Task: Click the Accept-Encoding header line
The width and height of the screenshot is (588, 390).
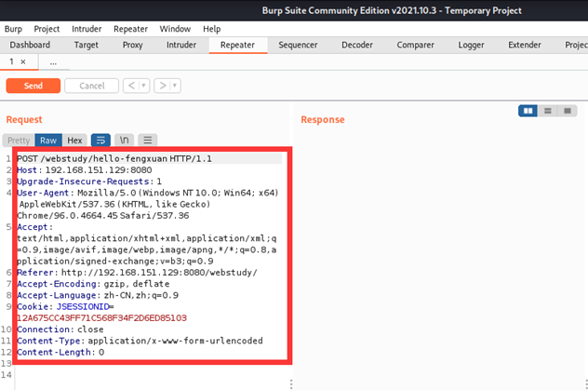Action: (x=93, y=284)
